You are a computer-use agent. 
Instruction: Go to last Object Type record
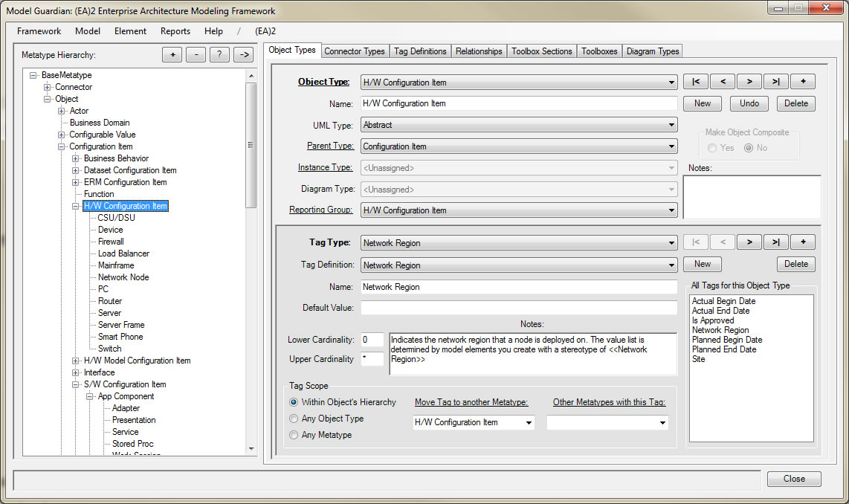(776, 82)
